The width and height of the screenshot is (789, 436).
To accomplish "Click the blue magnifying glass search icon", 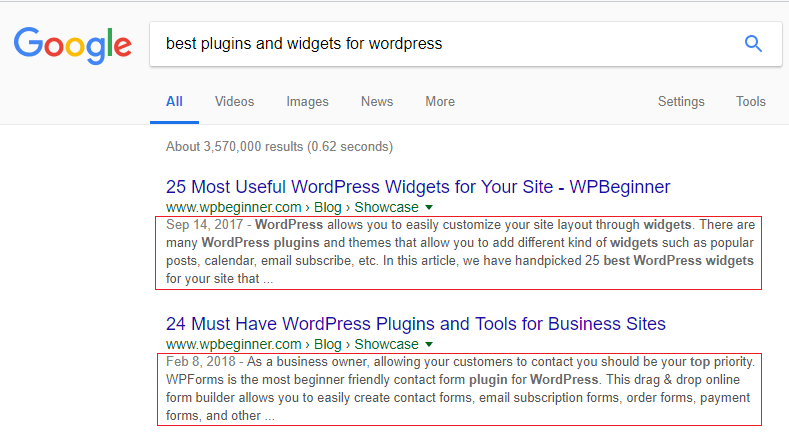I will [753, 44].
